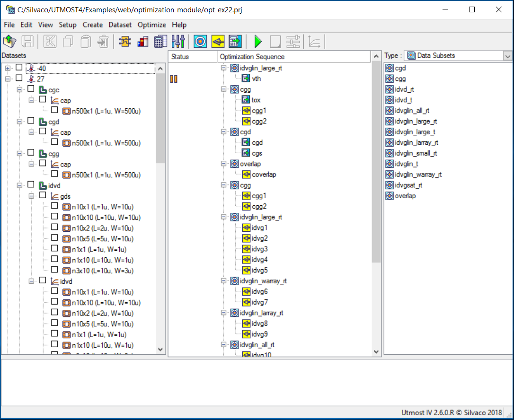Select overlap in Data Subsets list

[x=406, y=196]
